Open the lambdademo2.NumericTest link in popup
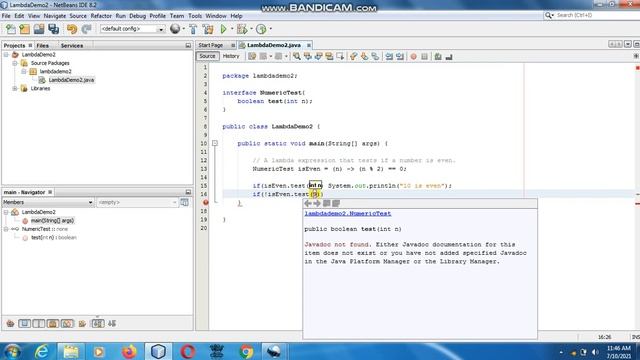This screenshot has height=360, width=640. tap(348, 213)
